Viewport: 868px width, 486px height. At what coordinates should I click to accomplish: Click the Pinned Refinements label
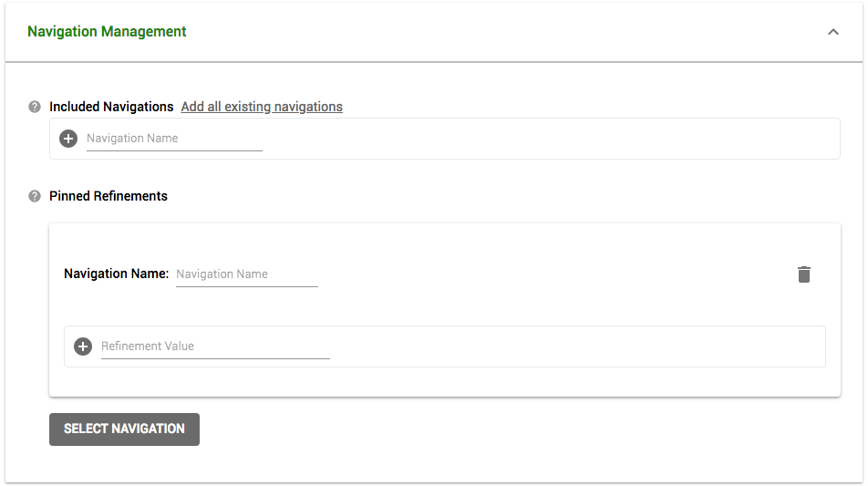[108, 196]
